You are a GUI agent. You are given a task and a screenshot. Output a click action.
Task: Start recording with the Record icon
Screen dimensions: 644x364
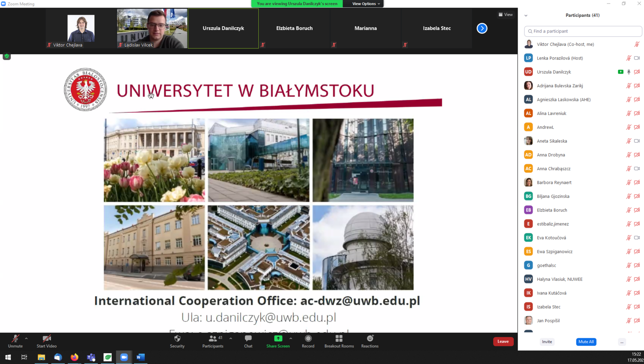tap(308, 339)
